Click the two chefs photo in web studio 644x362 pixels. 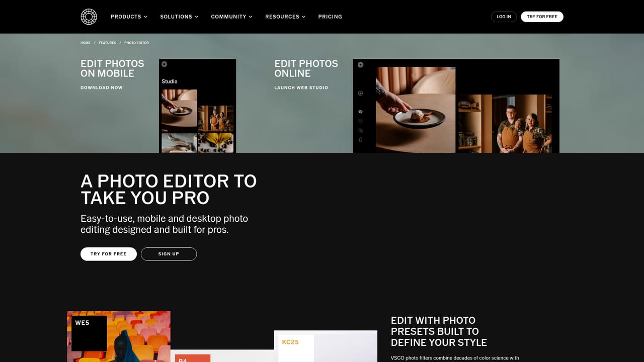(x=505, y=124)
